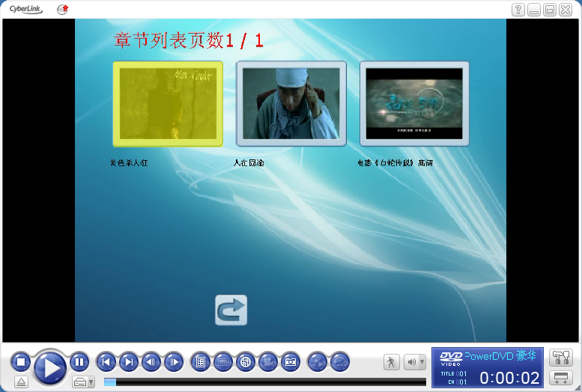Select the 人在囧途 chapter thumbnail

291,104
